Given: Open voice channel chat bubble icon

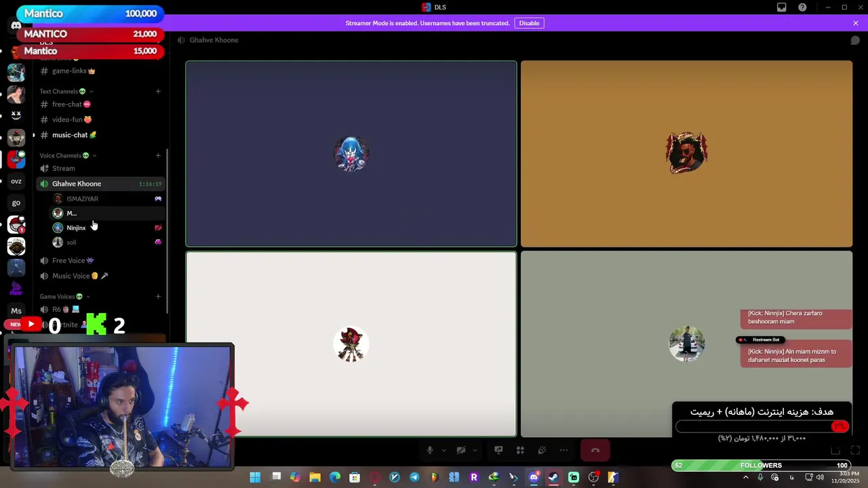Looking at the screenshot, I should coord(856,40).
